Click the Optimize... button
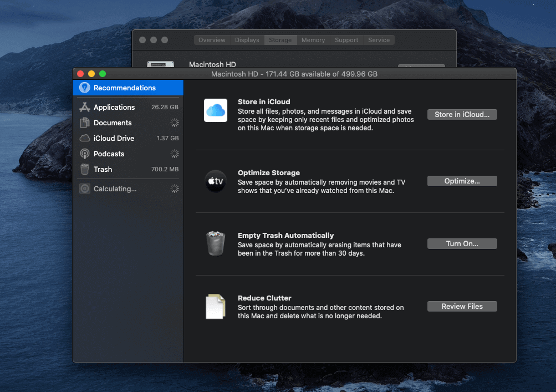This screenshot has width=556, height=392. [x=462, y=181]
